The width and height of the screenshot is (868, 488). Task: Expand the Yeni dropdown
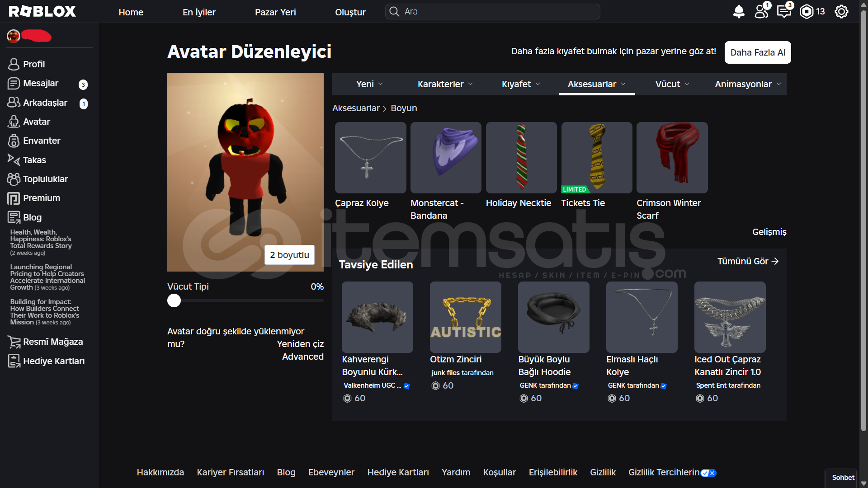369,84
